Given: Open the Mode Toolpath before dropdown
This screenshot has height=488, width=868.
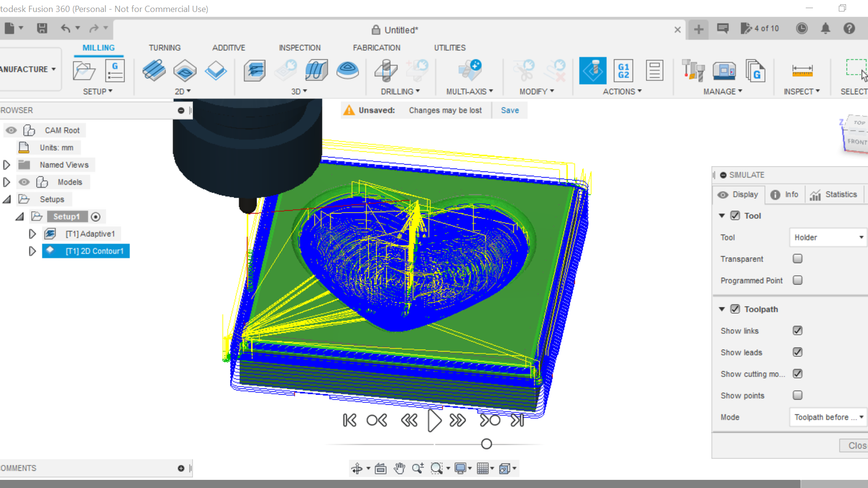Looking at the screenshot, I should pyautogui.click(x=828, y=417).
